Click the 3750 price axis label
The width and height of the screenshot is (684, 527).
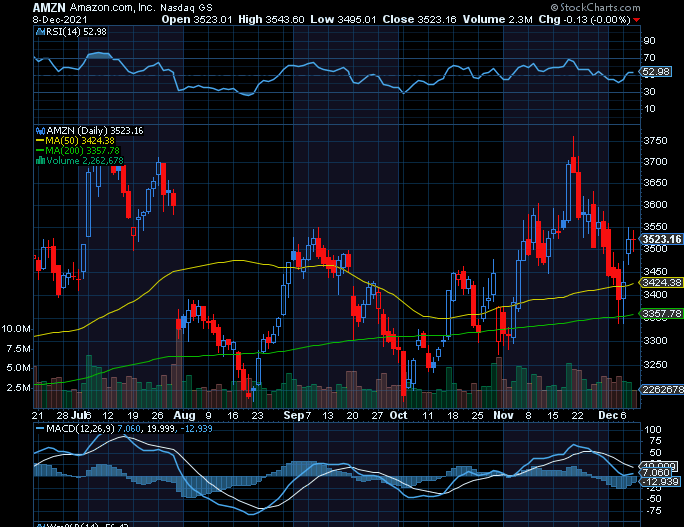pyautogui.click(x=656, y=140)
